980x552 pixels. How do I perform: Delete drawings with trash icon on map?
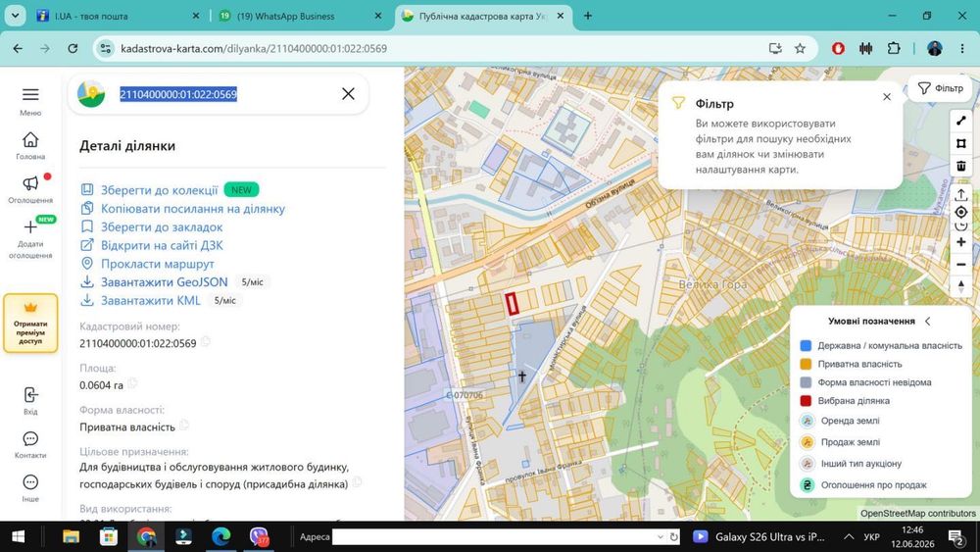(961, 166)
